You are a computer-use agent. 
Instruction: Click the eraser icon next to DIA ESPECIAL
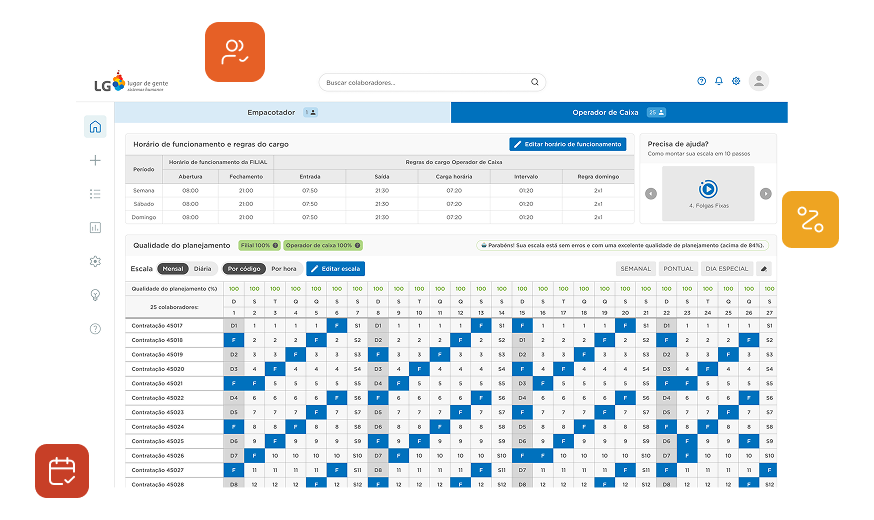tap(764, 269)
